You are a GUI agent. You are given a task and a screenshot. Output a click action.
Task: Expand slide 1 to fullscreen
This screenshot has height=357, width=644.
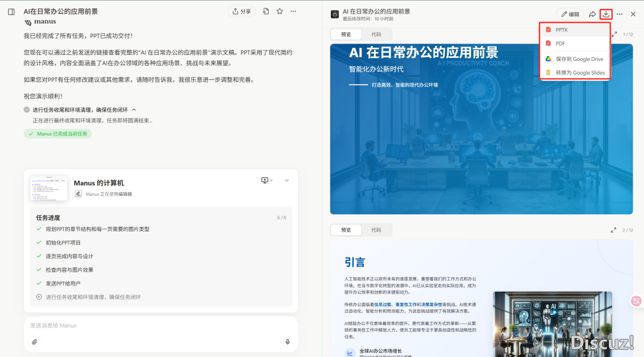[614, 34]
